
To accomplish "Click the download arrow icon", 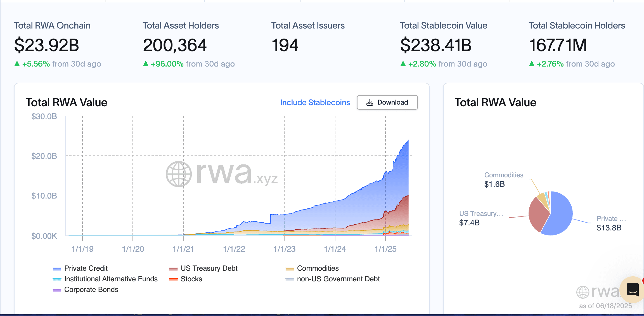I will click(370, 103).
